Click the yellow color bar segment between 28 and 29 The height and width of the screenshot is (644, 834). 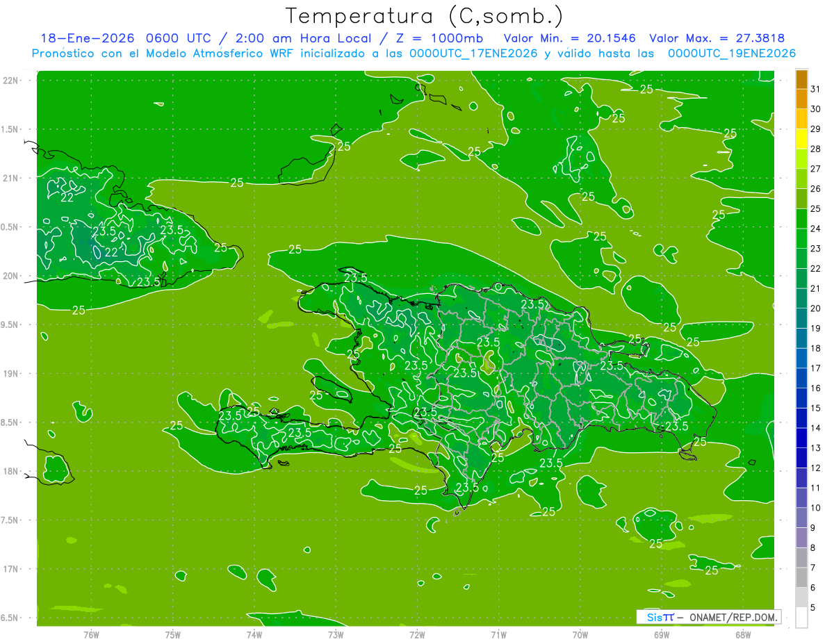click(801, 139)
